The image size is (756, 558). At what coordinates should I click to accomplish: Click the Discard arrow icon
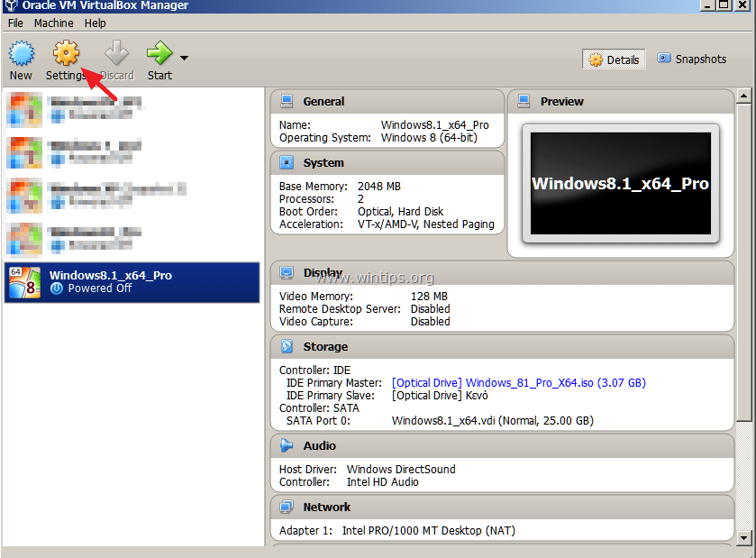click(116, 52)
